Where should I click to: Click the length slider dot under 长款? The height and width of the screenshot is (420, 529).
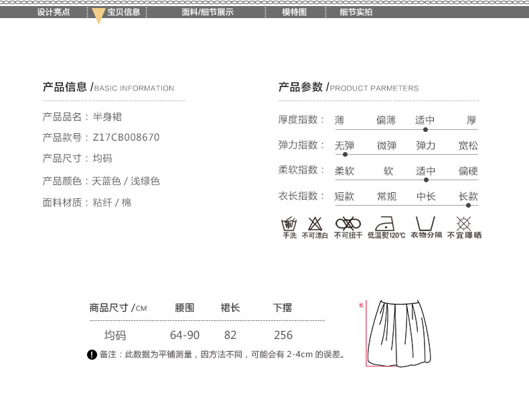468,205
